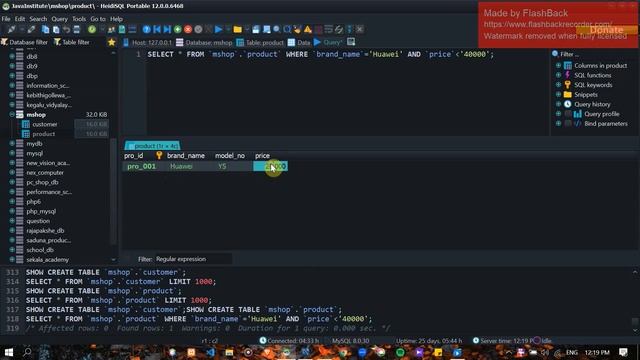Expand the mydb database node
640x360 pixels.
12,144
